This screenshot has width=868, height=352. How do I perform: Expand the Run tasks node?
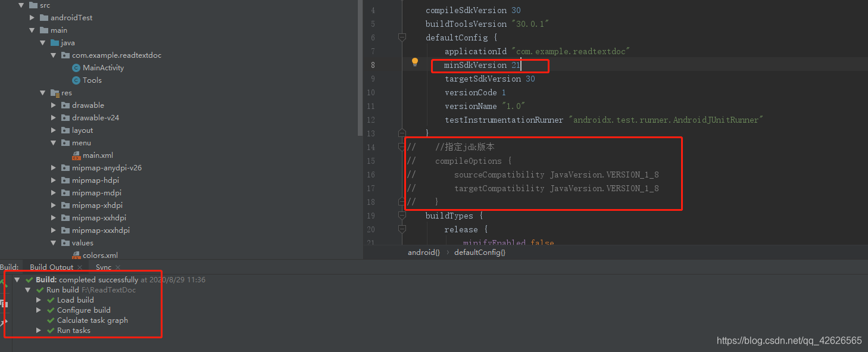39,331
